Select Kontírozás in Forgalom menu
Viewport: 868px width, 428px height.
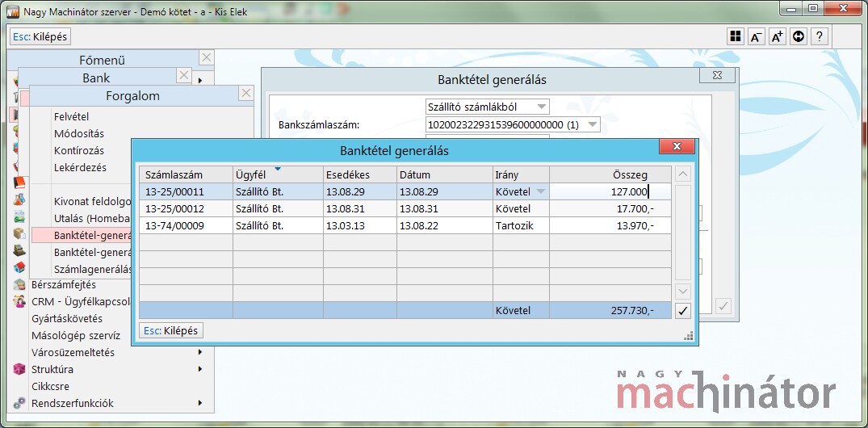(79, 150)
